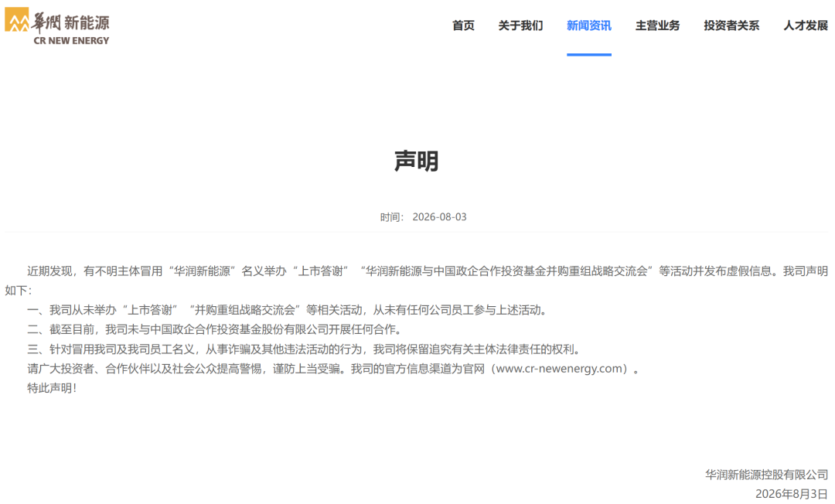
Task: Click the 特此声明! closing line
Action: (52, 388)
